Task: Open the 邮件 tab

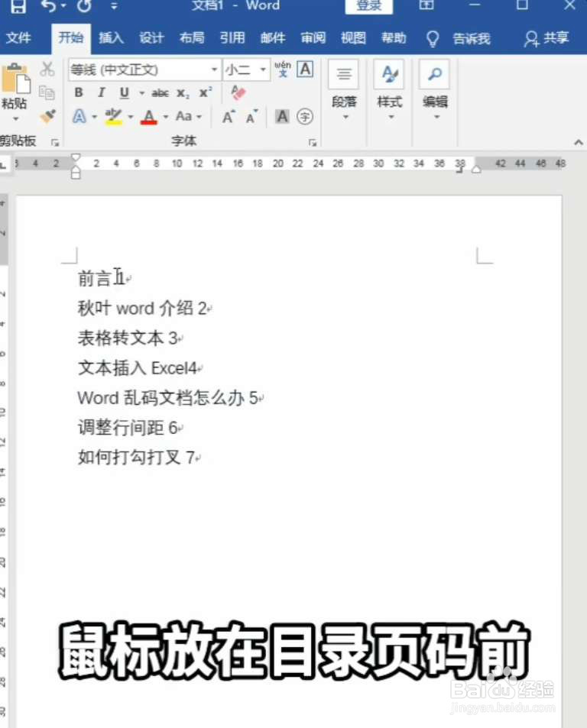Action: 273,37
